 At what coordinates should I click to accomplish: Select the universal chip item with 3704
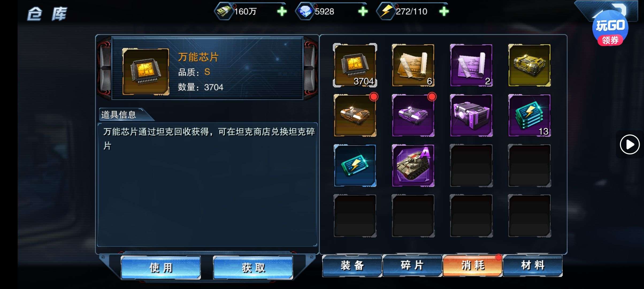355,65
